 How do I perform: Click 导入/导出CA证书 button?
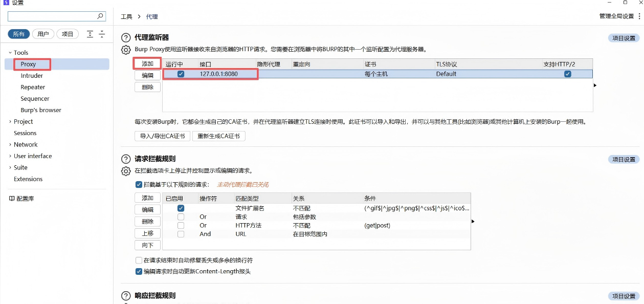(x=162, y=136)
